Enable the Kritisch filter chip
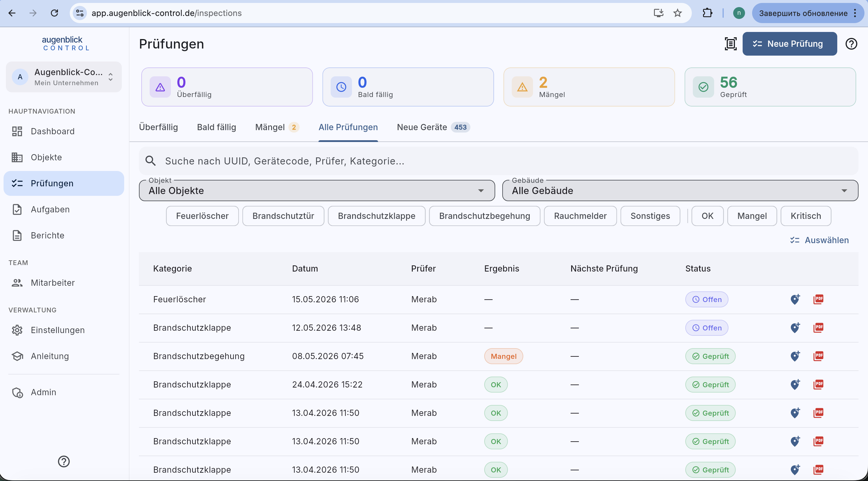The height and width of the screenshot is (481, 868). point(806,216)
